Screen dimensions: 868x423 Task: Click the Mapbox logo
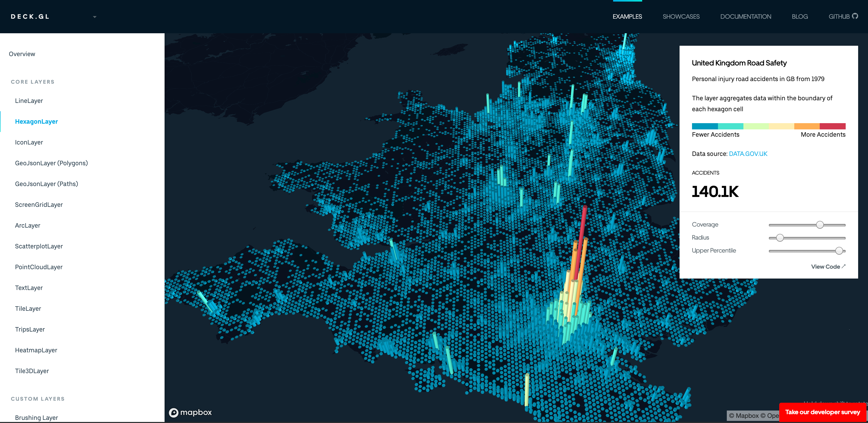pos(190,412)
